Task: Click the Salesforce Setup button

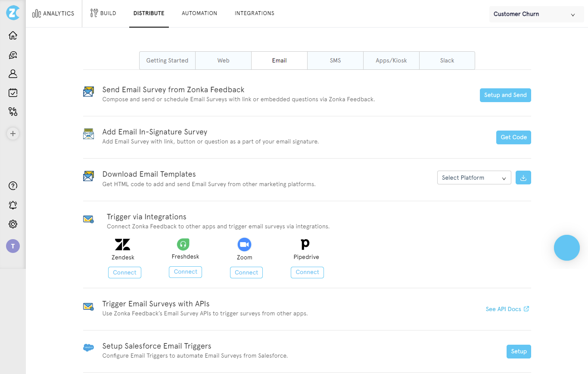Action: tap(519, 352)
